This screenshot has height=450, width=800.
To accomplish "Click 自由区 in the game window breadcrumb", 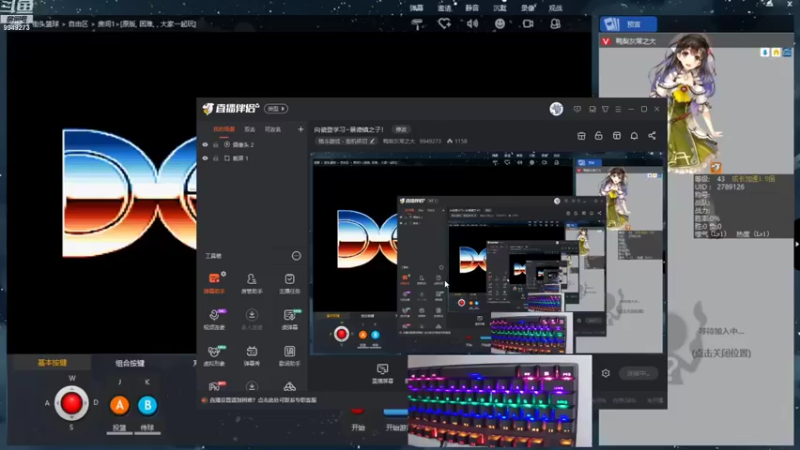I will (x=78, y=24).
